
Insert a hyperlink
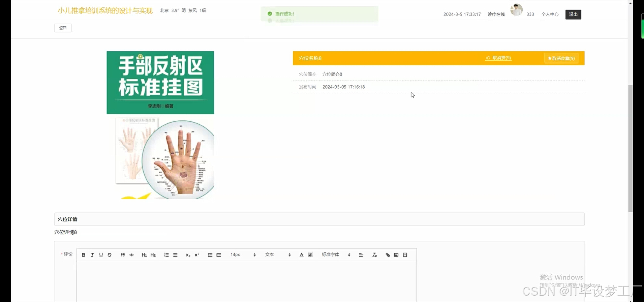(388, 255)
